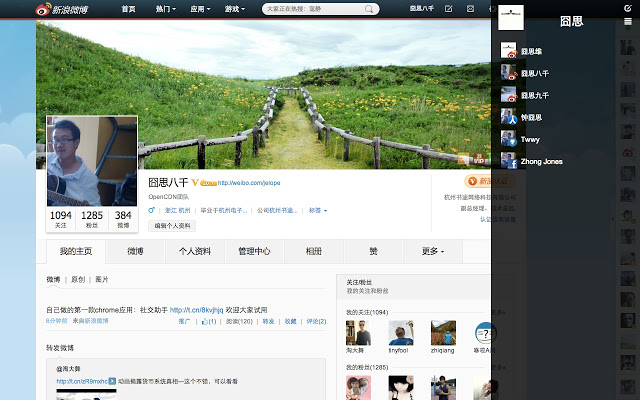Open 淘大舞 avatar in following list
This screenshot has width=640, height=400.
[x=358, y=333]
